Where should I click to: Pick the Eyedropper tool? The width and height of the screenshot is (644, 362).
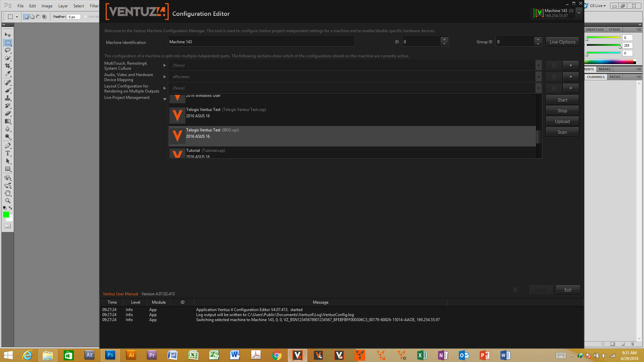8,73
